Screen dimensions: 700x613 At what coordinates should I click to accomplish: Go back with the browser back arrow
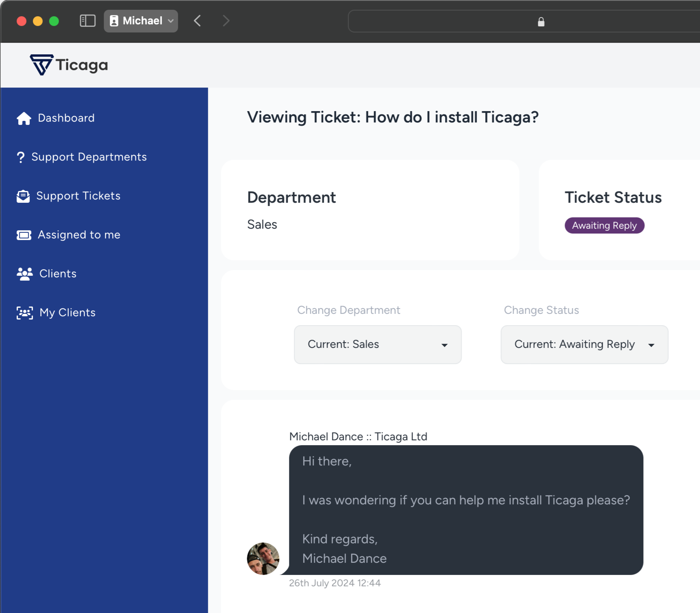point(197,21)
